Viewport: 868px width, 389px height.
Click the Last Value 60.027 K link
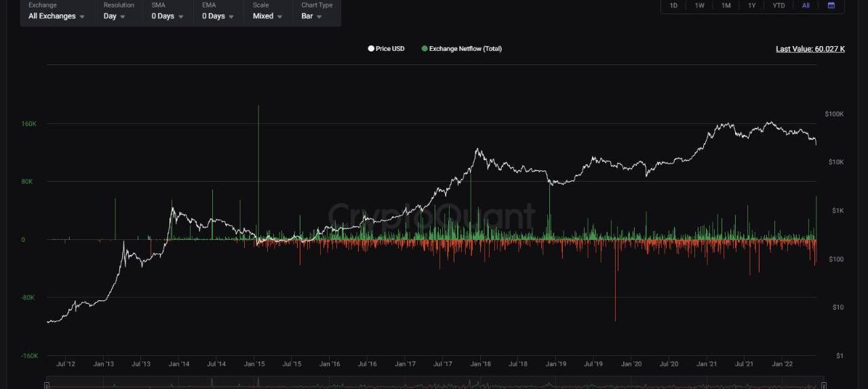[x=810, y=49]
